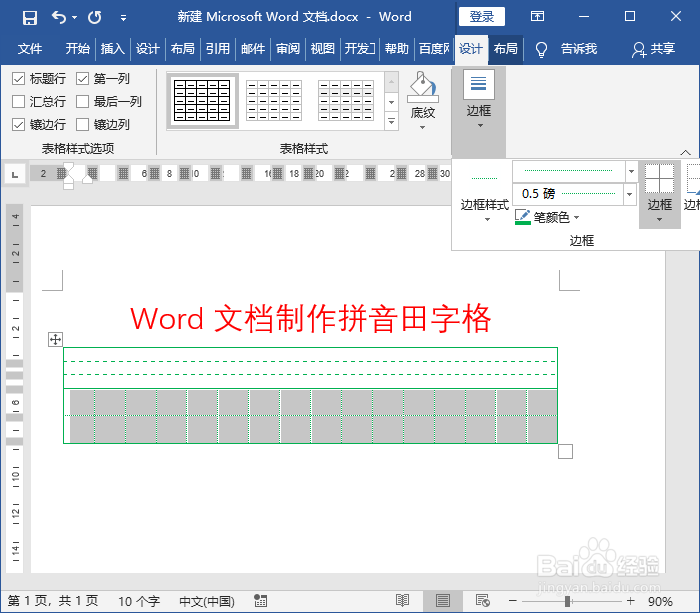Uncheck the 镶边行 checkbox
Viewport: 700px width, 613px height.
click(x=18, y=125)
